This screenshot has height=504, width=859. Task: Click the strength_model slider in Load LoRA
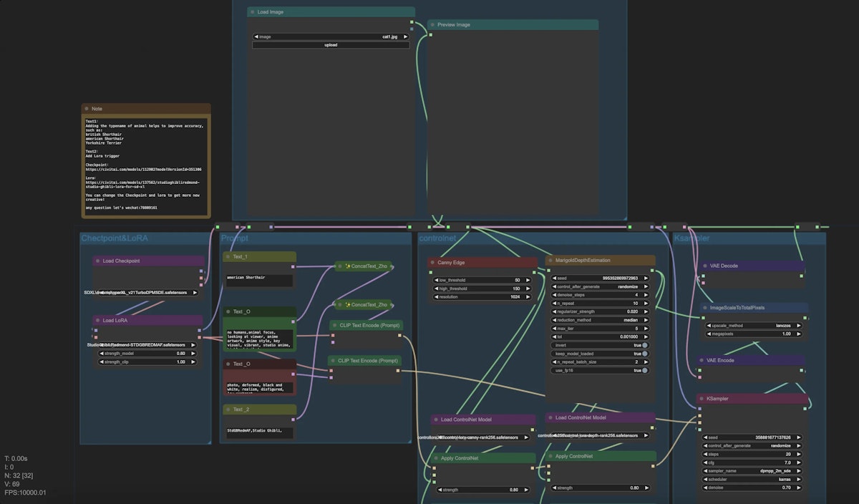click(x=148, y=354)
